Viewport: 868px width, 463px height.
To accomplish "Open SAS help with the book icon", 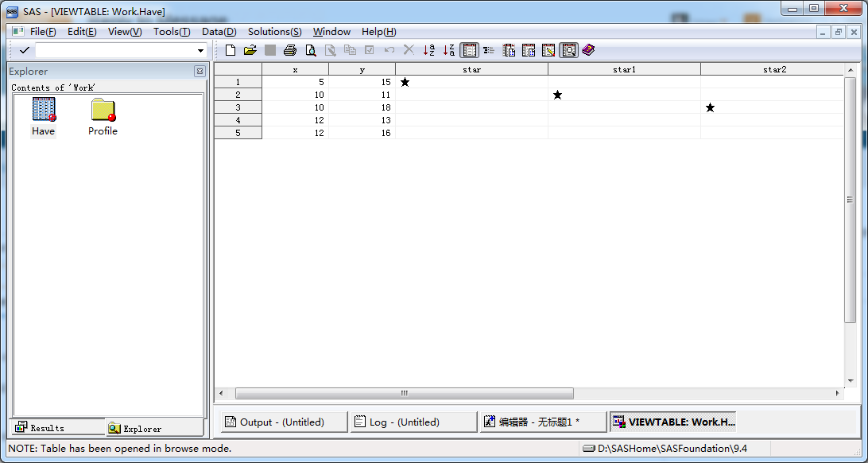I will [x=587, y=49].
